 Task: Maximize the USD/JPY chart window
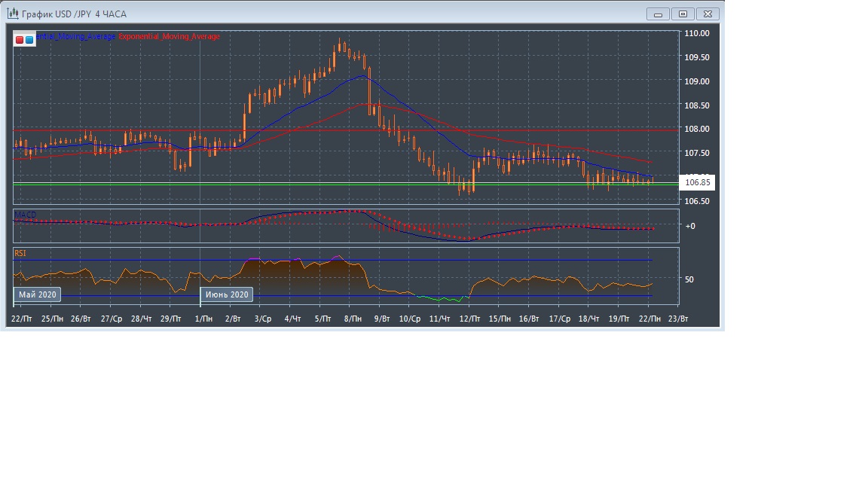pyautogui.click(x=683, y=14)
